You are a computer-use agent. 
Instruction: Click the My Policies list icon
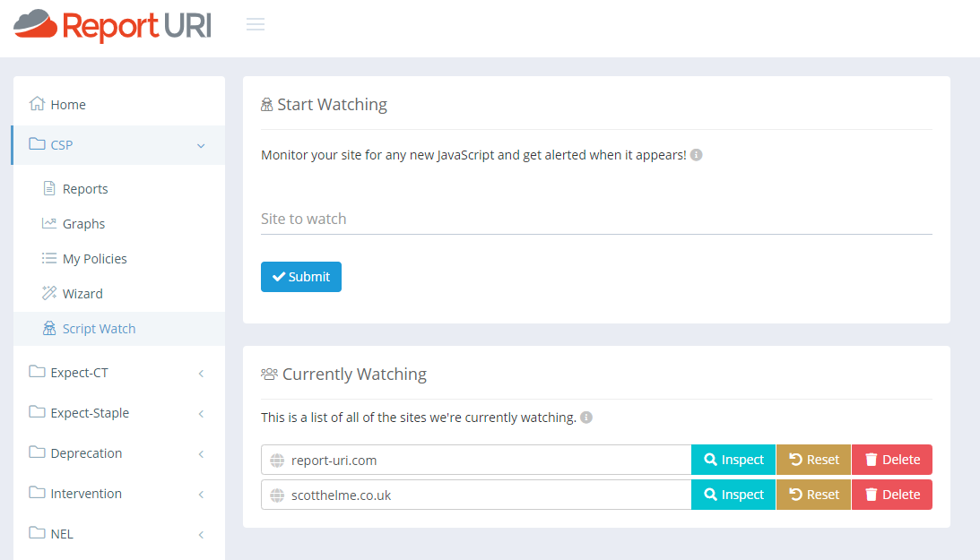49,258
